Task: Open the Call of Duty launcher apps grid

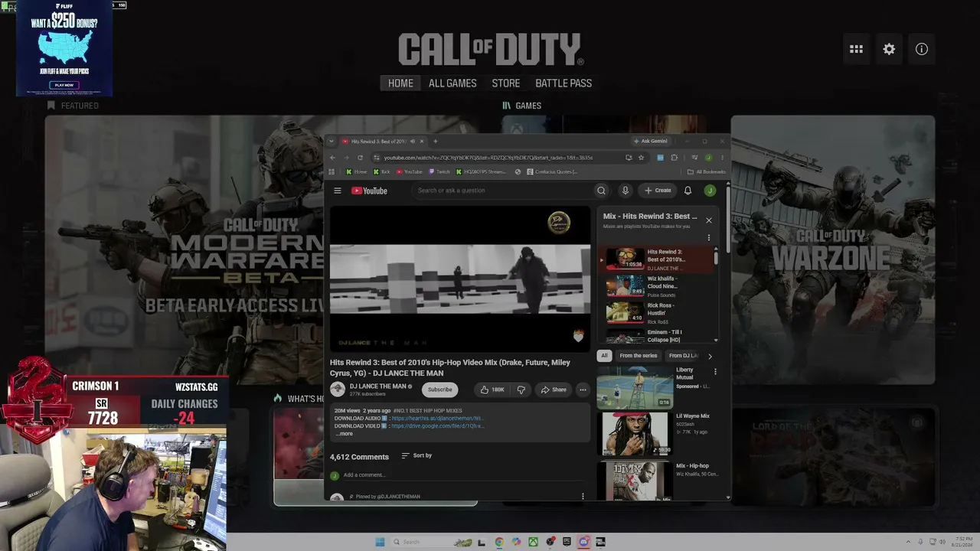Action: [856, 49]
